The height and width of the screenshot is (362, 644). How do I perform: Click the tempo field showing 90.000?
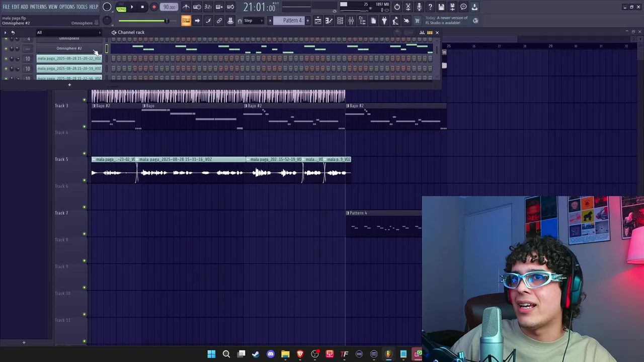170,7
